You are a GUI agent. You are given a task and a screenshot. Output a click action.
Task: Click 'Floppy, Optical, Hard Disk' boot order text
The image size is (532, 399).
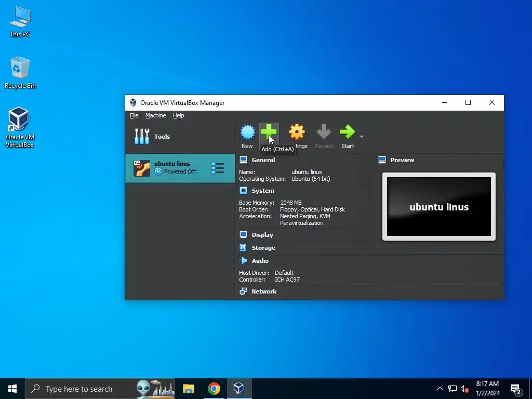312,209
